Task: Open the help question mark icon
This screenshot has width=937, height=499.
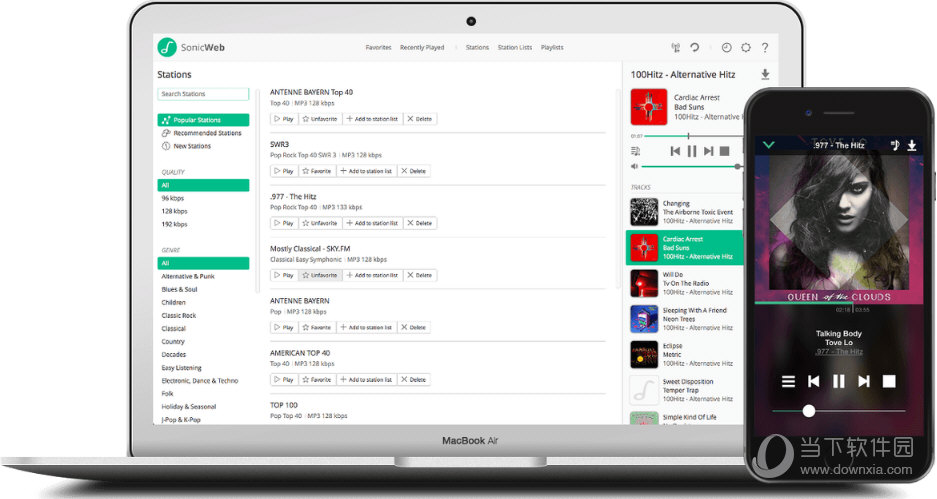Action: pos(765,47)
